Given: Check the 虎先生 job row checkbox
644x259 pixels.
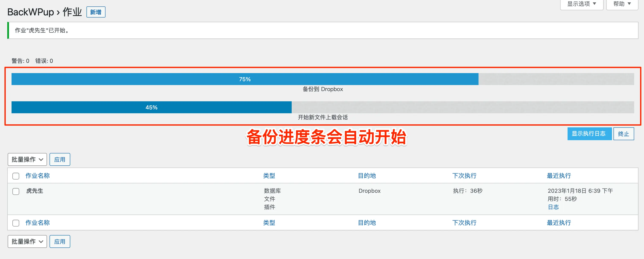Looking at the screenshot, I should click(16, 191).
